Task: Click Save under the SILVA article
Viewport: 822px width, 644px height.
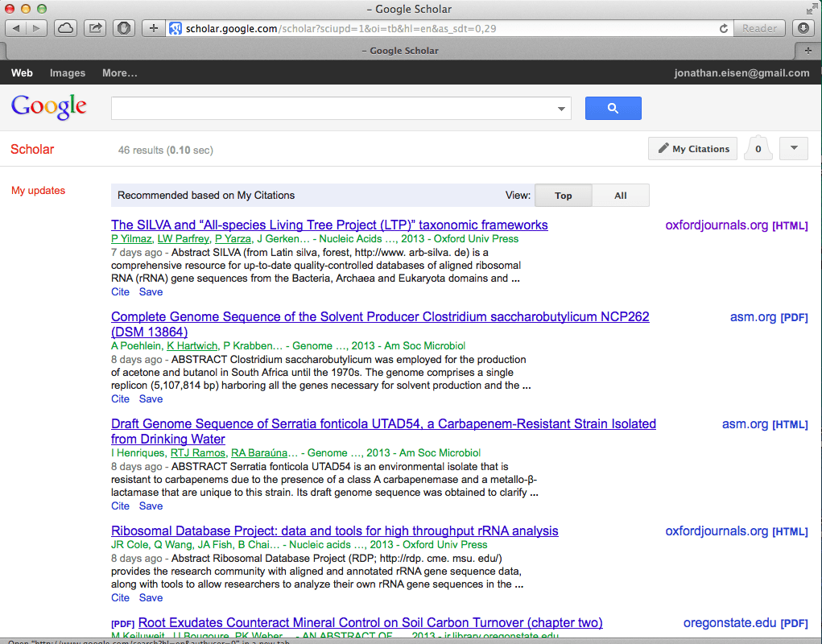Action: [x=151, y=292]
